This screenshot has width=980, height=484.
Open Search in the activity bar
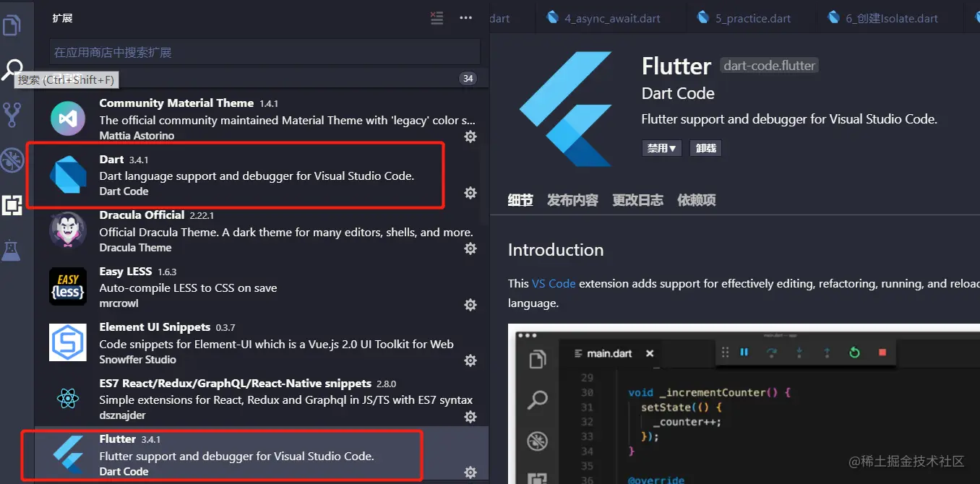(12, 69)
